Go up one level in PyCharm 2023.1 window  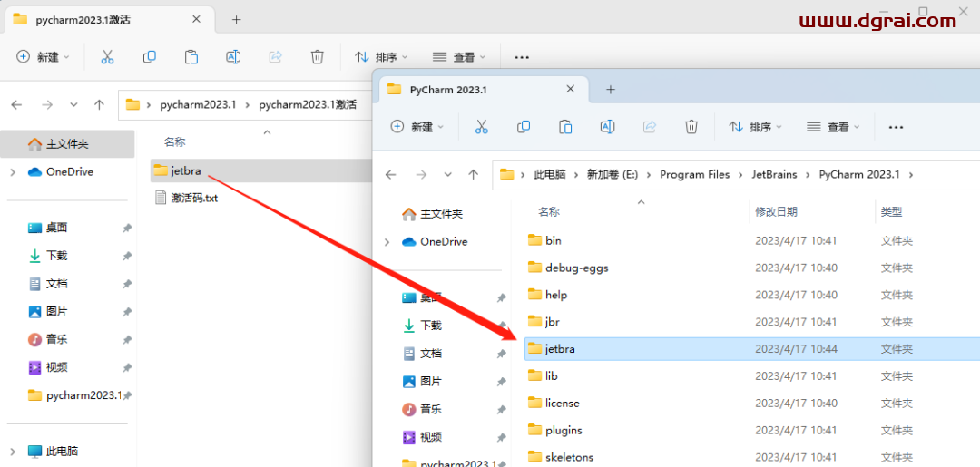pyautogui.click(x=473, y=175)
